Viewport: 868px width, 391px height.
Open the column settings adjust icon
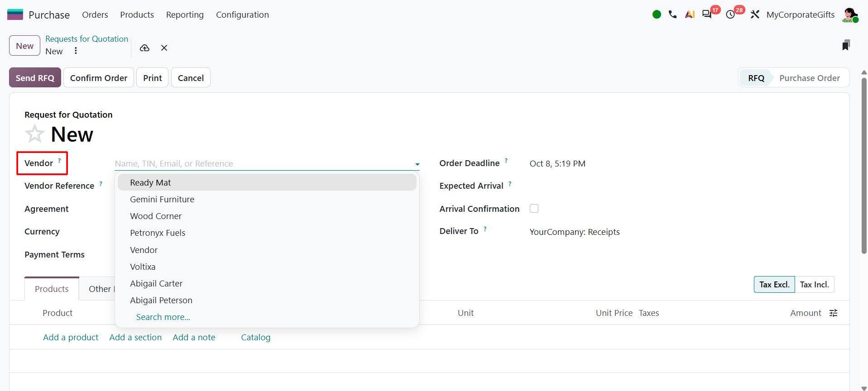click(x=833, y=313)
